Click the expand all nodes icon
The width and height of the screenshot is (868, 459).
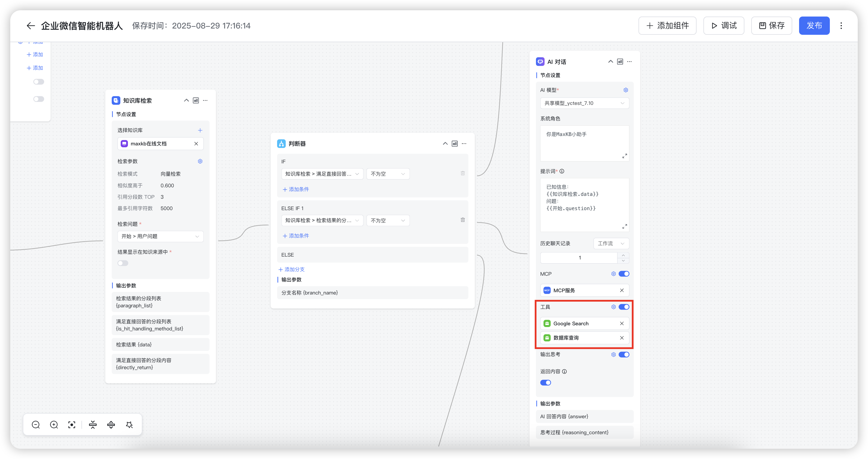tap(111, 425)
